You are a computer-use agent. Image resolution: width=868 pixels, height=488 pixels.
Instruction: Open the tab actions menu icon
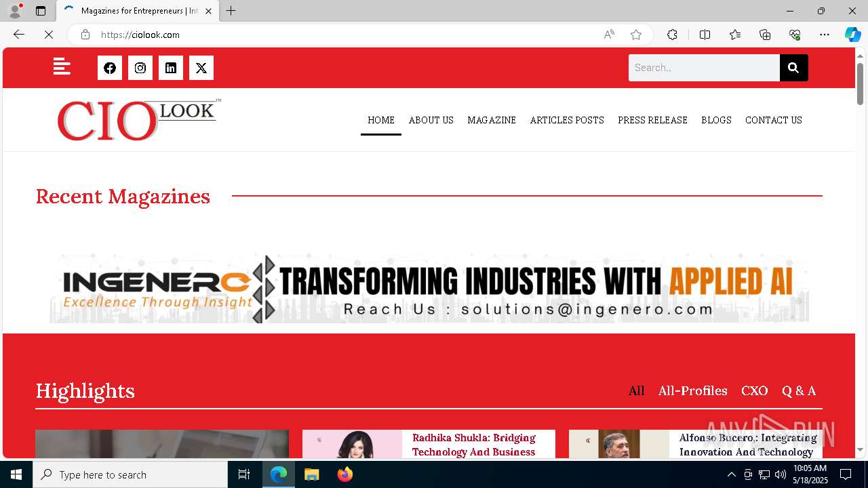click(x=41, y=11)
